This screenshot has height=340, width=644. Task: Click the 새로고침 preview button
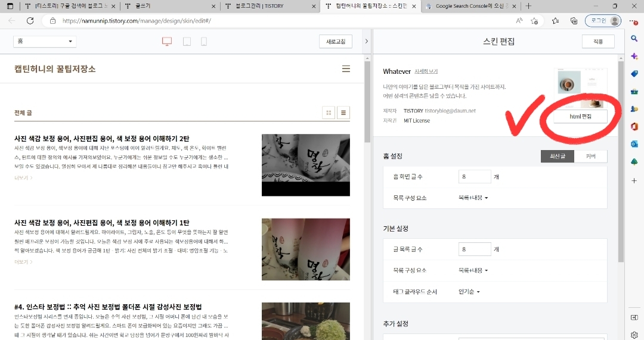[336, 42]
